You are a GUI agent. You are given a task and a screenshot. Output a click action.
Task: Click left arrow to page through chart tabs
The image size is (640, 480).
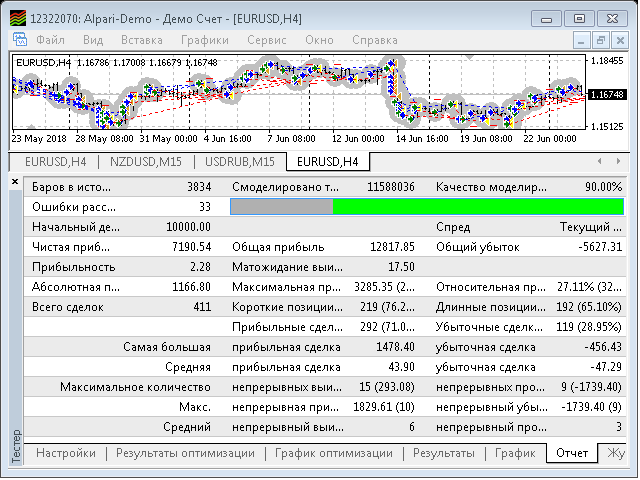coord(600,161)
